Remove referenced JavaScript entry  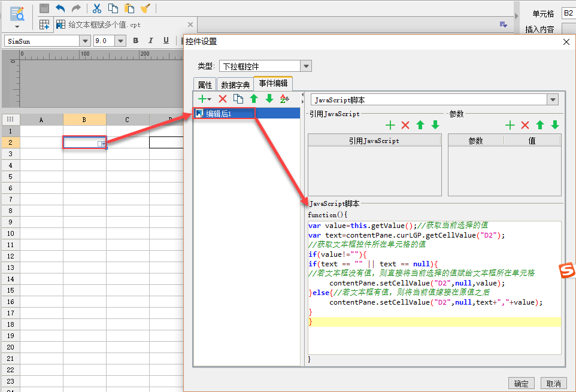405,125
